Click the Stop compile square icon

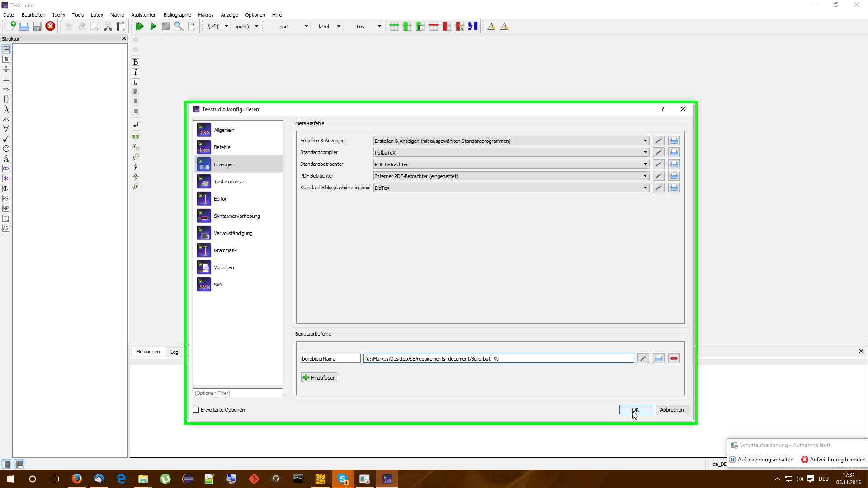(166, 27)
